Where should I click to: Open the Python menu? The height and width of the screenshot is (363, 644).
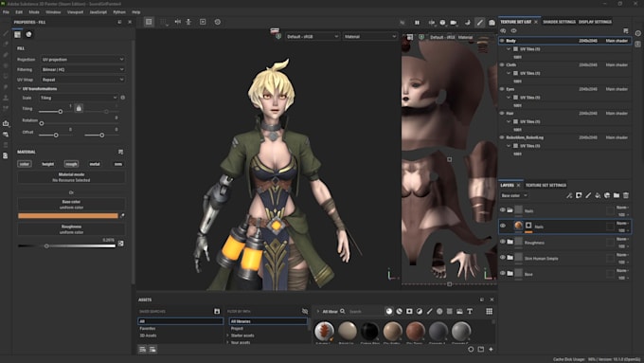119,12
